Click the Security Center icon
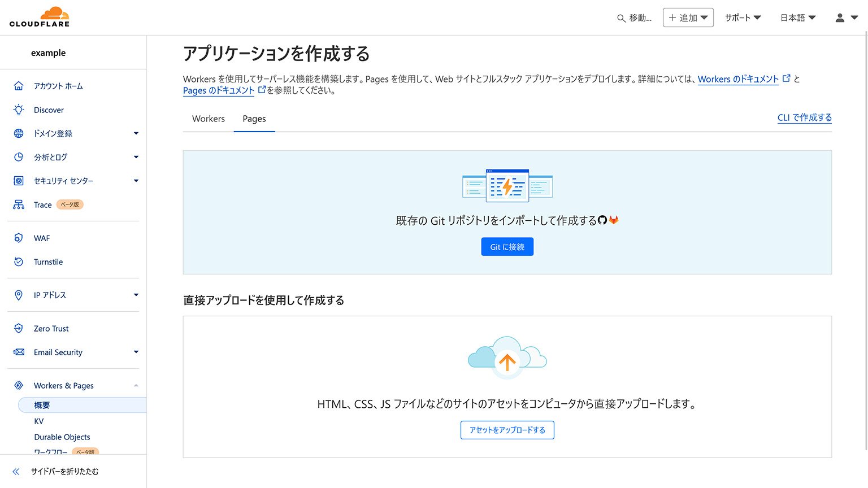 click(19, 181)
